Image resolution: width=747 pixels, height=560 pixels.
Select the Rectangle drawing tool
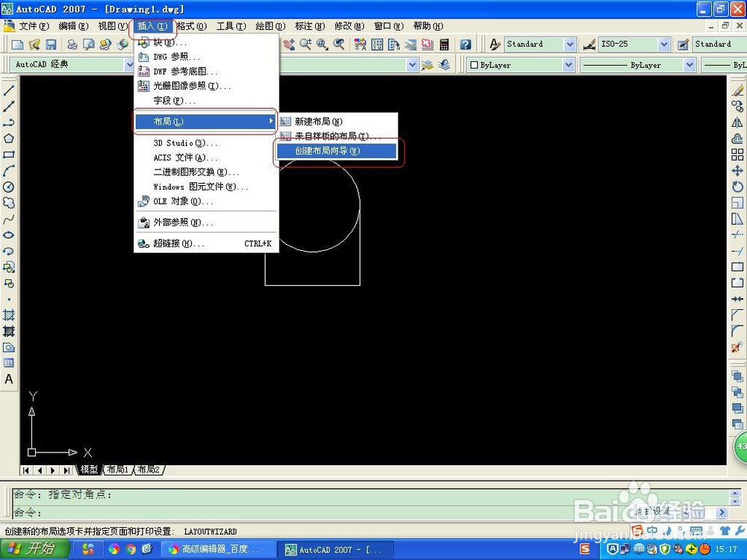(8, 155)
